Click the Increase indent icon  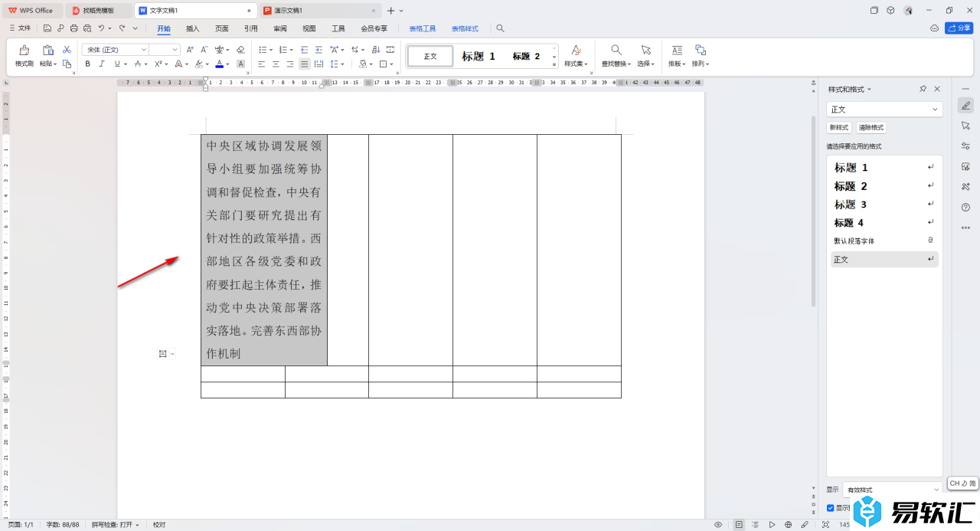tap(318, 49)
